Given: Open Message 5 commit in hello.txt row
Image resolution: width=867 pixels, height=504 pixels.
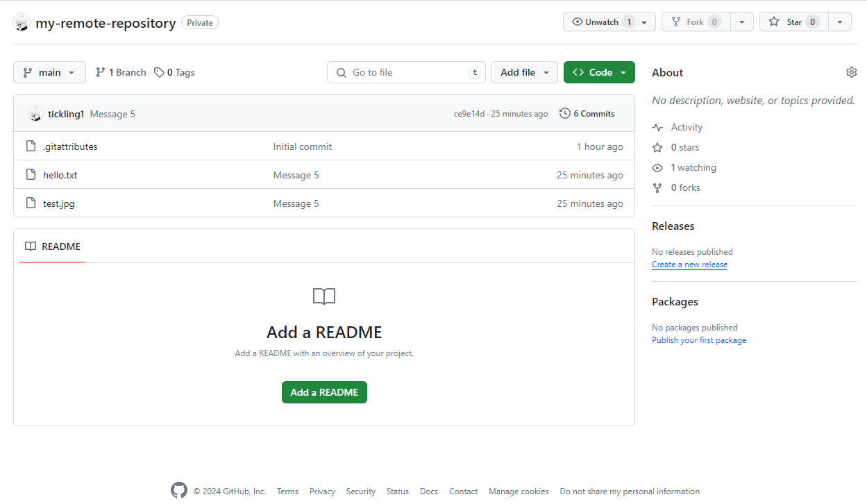Looking at the screenshot, I should (x=296, y=175).
